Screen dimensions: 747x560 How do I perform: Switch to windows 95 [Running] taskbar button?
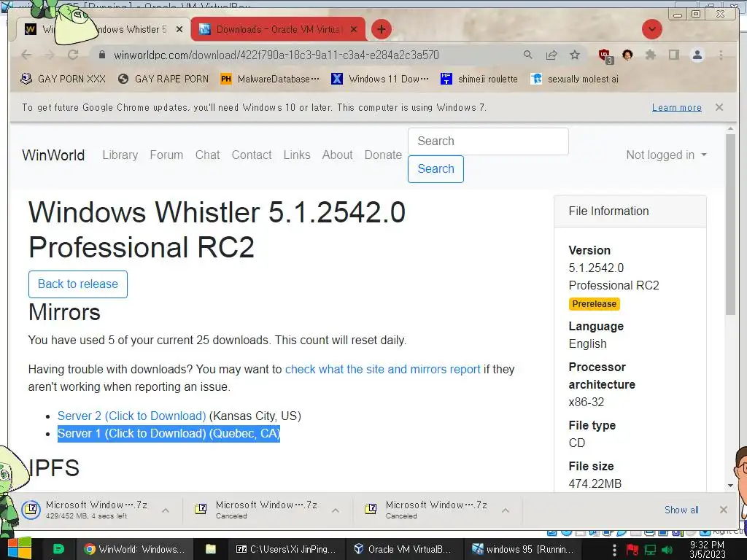coord(522,549)
